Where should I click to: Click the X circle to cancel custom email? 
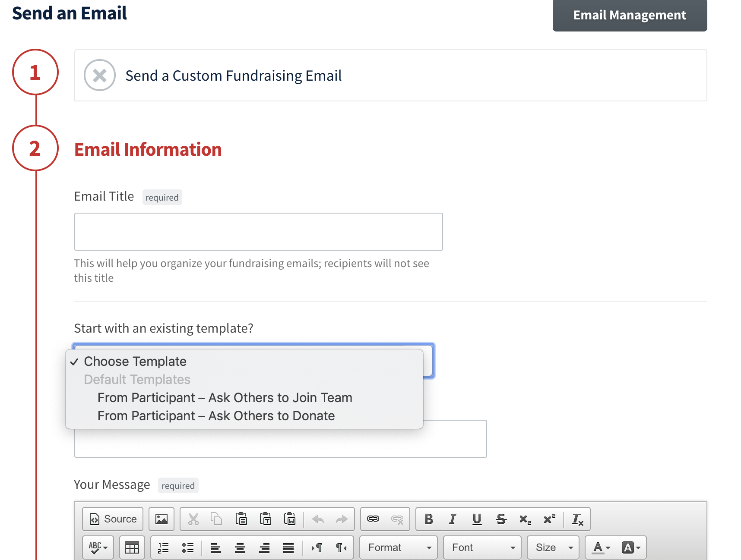click(x=100, y=75)
